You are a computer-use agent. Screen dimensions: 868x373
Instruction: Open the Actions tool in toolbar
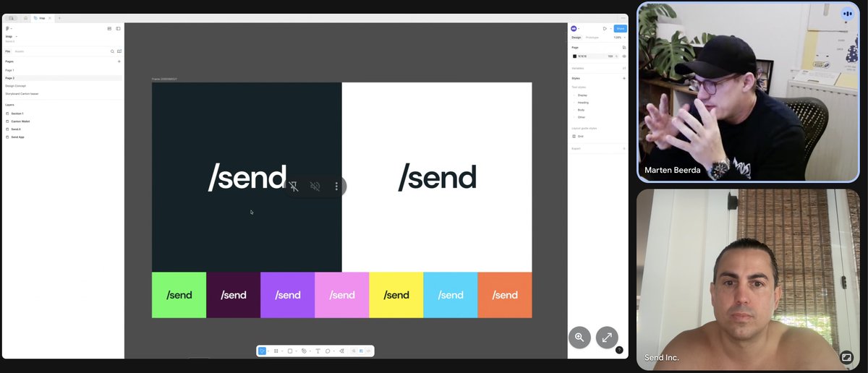pos(341,351)
